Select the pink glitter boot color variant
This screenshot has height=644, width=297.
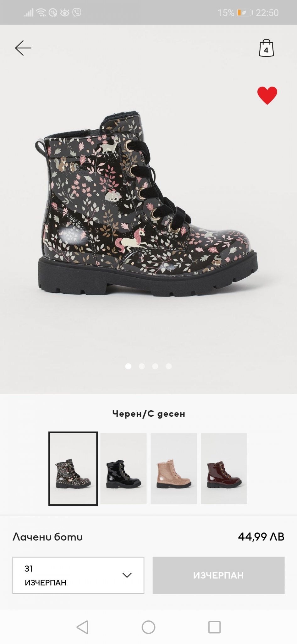point(174,469)
